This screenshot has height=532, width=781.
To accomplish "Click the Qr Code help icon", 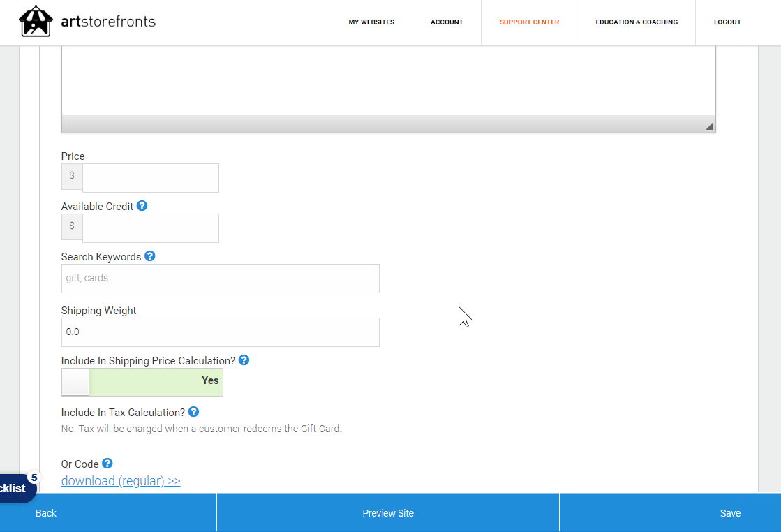I will coord(107,464).
